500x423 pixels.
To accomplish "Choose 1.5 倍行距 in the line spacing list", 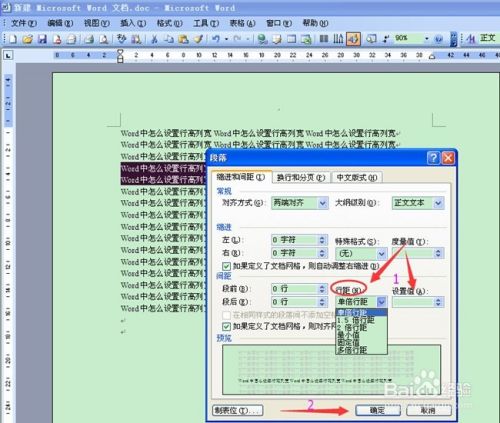I will (361, 320).
